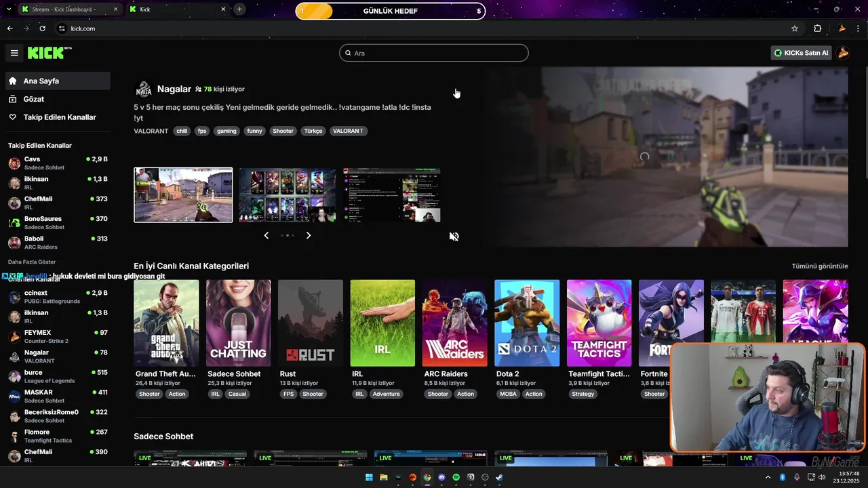
Task: Open the Nagalar channel name link
Action: coord(174,89)
